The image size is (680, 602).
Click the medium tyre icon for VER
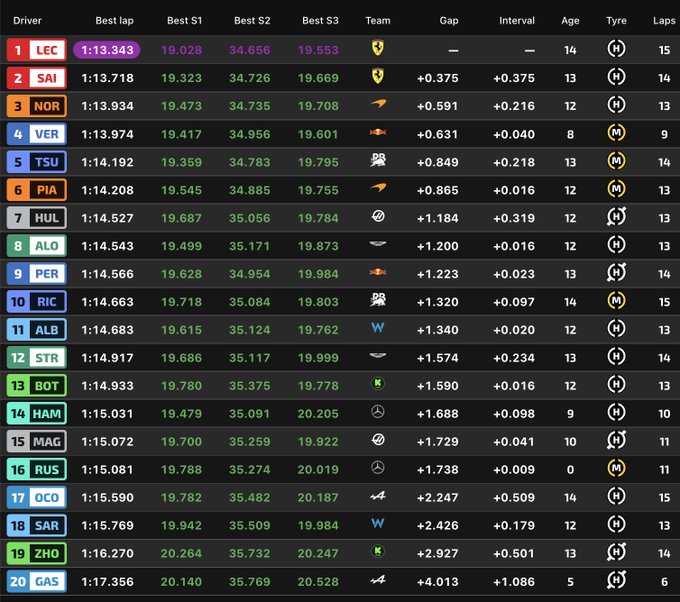point(616,133)
